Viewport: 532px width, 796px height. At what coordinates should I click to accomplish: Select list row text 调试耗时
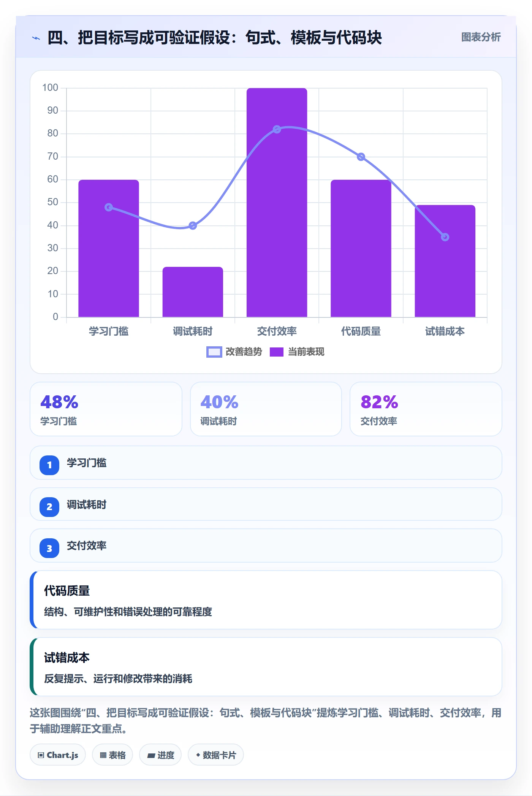tap(87, 505)
